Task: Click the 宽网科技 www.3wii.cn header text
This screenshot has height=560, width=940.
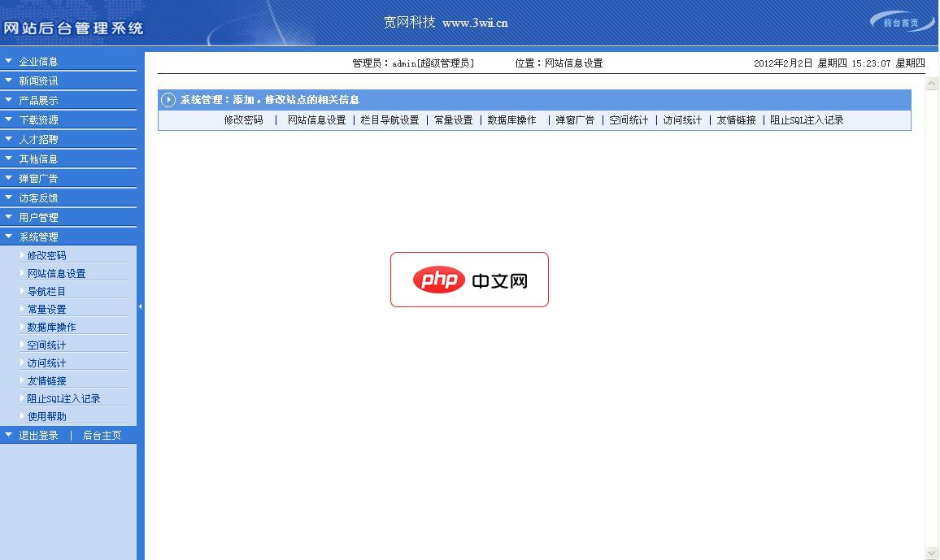Action: tap(446, 23)
